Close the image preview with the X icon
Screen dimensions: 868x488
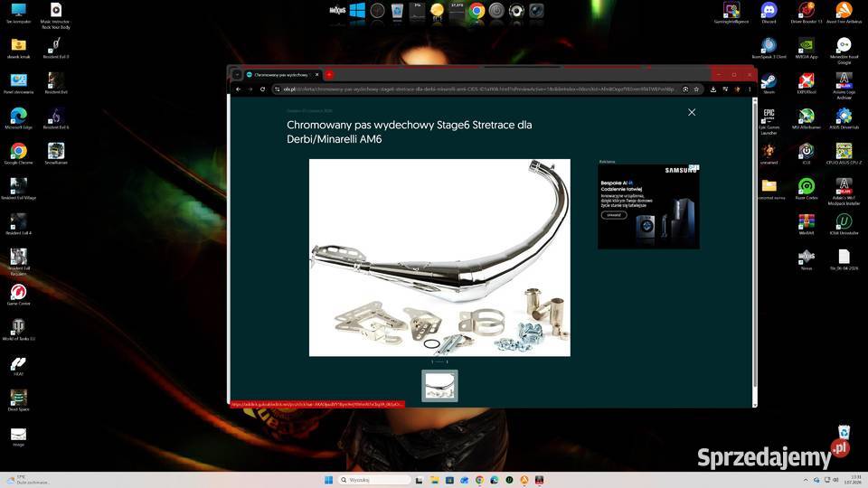(692, 112)
